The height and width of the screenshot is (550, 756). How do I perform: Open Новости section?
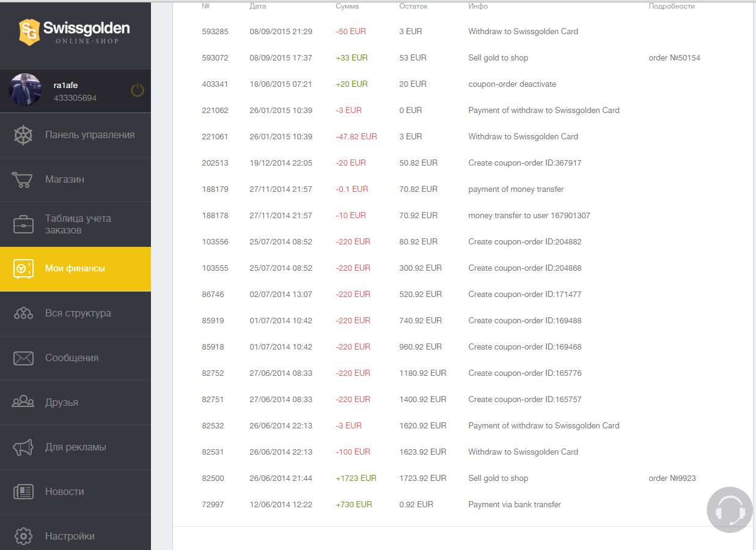65,492
